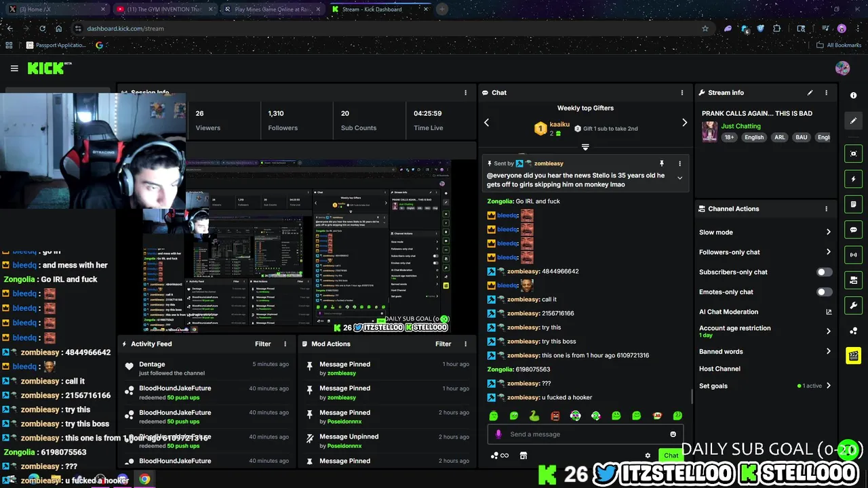Click the browser address bar URL
The height and width of the screenshot is (488, 868).
coord(125,28)
